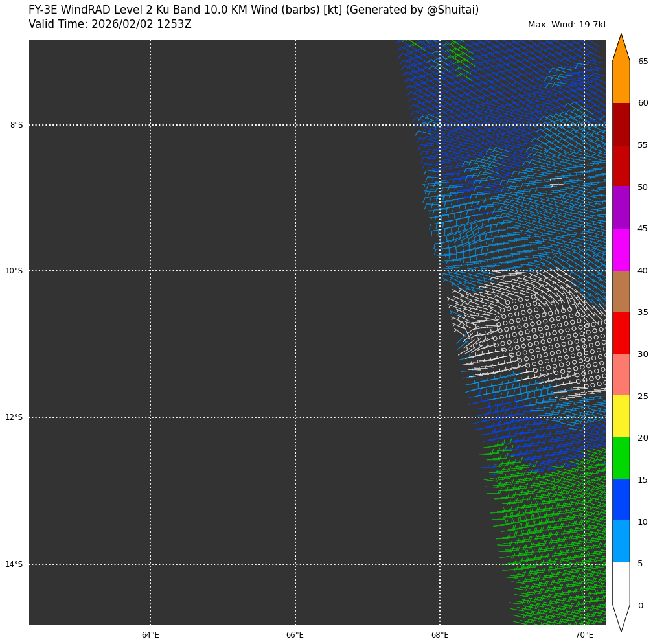The height and width of the screenshot is (644, 653).
Task: Click the 68°E longitude axis label
Action: [x=440, y=635]
